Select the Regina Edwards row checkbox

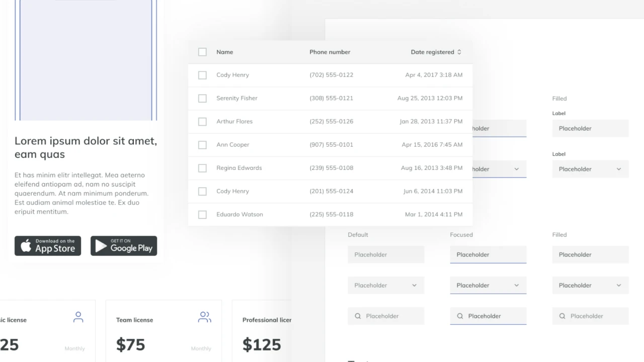point(202,168)
